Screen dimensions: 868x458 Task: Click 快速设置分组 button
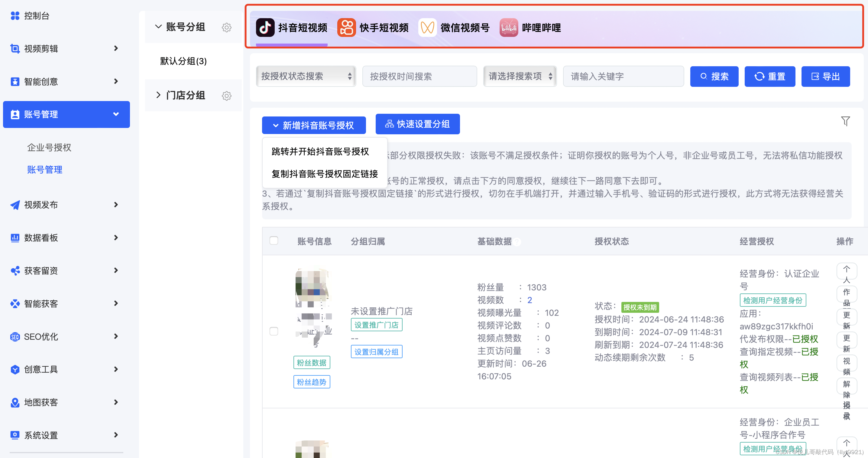417,124
